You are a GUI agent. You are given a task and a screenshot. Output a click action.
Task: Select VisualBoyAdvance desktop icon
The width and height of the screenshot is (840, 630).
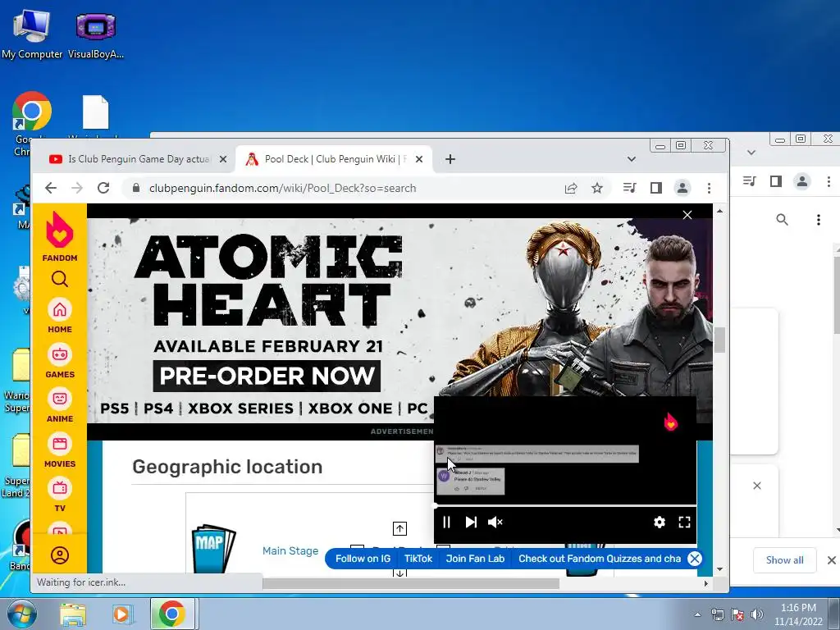96,34
